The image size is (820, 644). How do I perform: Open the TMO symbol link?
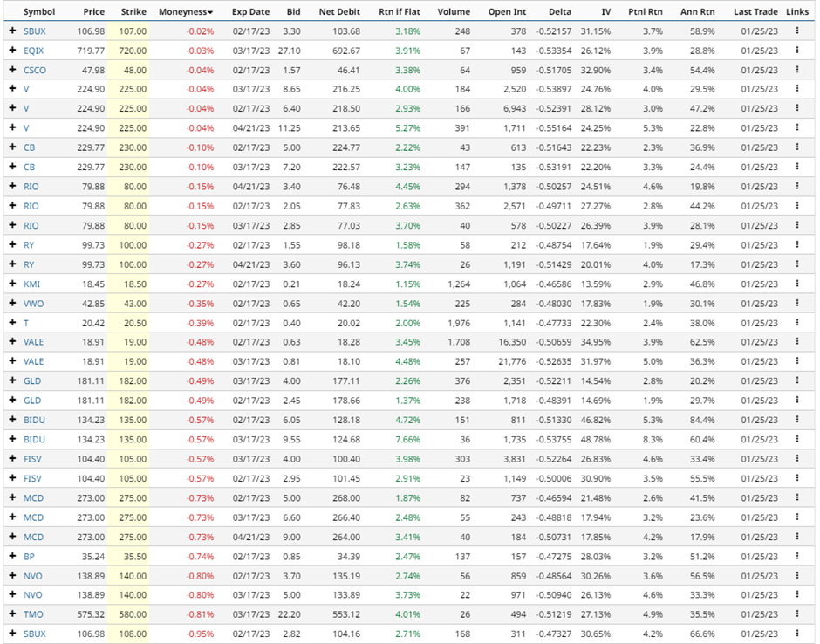(x=33, y=614)
